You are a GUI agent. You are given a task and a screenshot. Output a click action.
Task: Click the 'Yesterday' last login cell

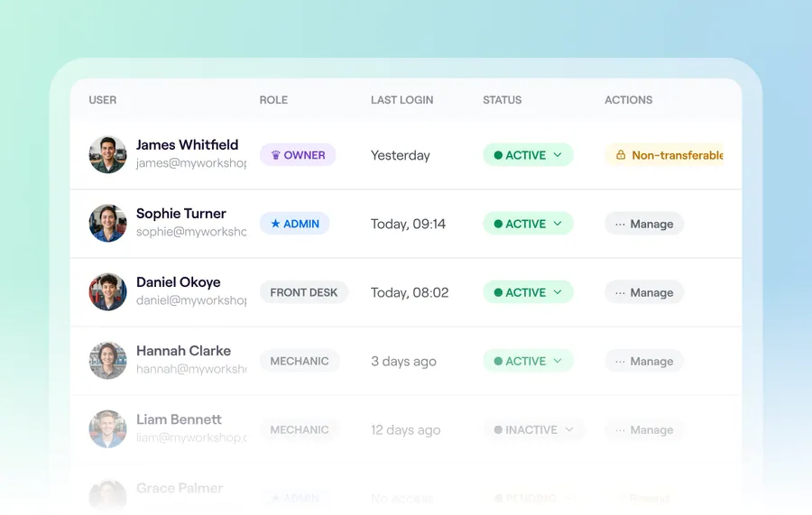(401, 155)
